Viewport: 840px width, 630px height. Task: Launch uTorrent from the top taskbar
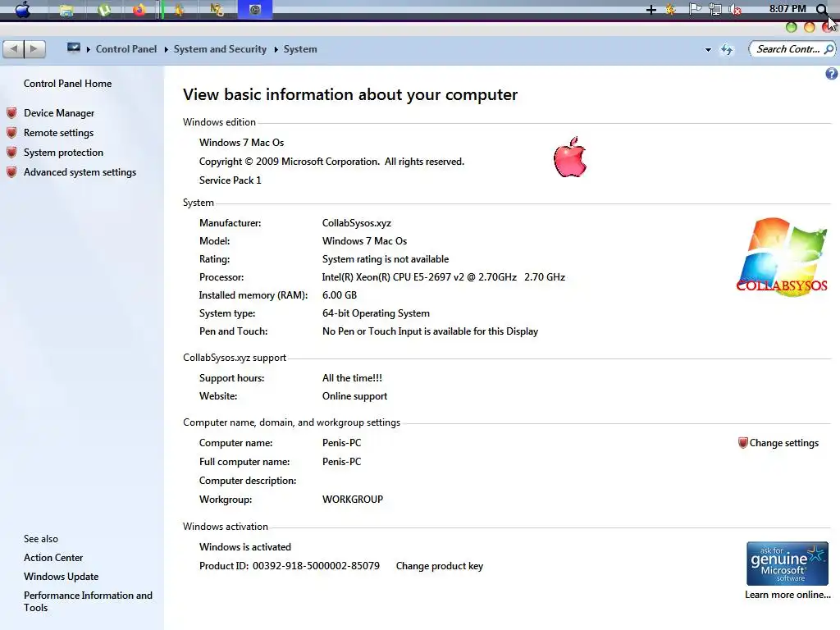[104, 10]
